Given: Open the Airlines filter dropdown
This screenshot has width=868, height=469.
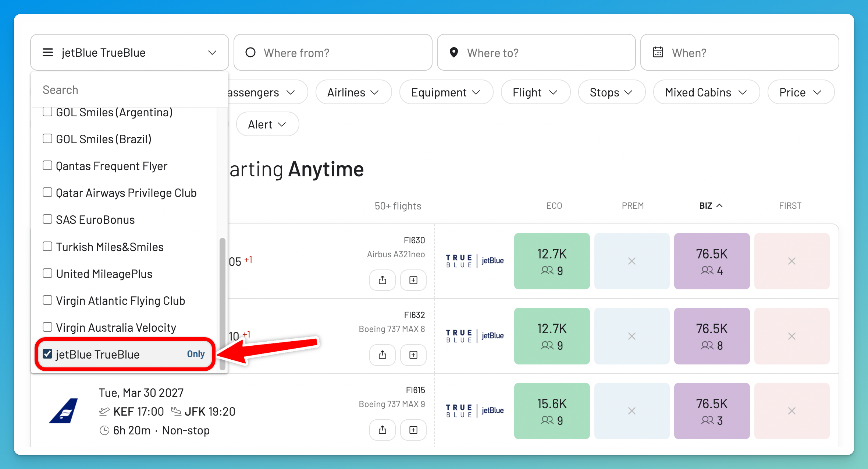Looking at the screenshot, I should pos(353,92).
